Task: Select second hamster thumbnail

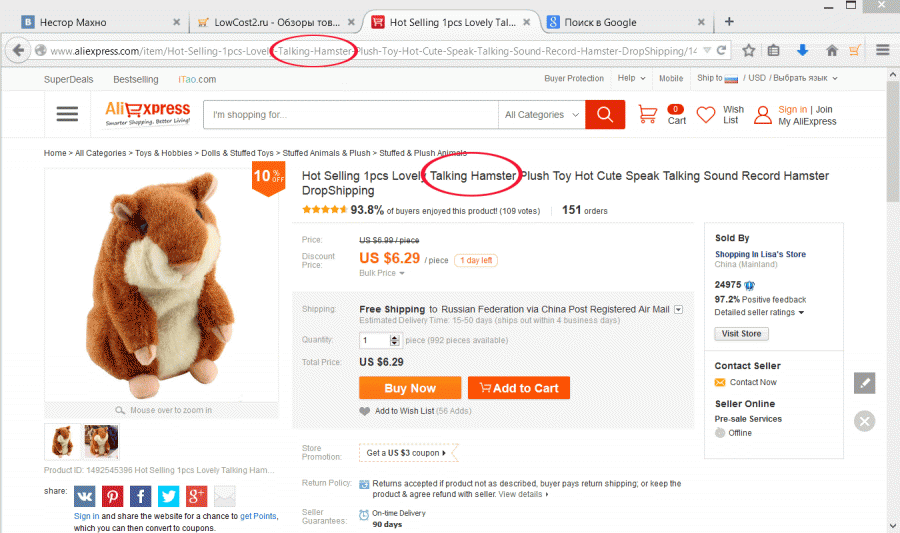Action: tap(101, 441)
